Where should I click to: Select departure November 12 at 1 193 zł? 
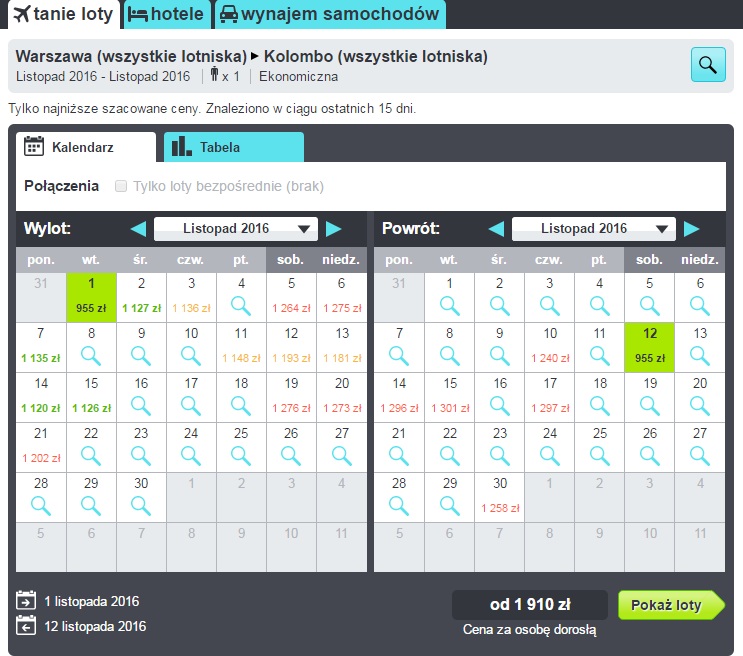coord(291,347)
